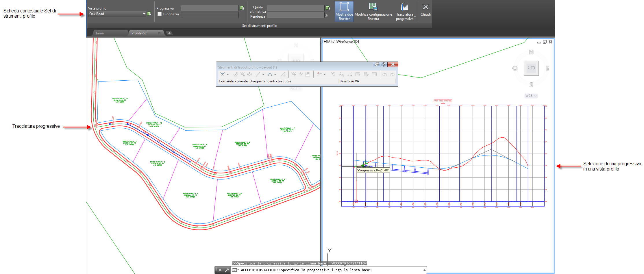Expand the tangent line tool dropdown
The image size is (644, 274).
tap(263, 74)
